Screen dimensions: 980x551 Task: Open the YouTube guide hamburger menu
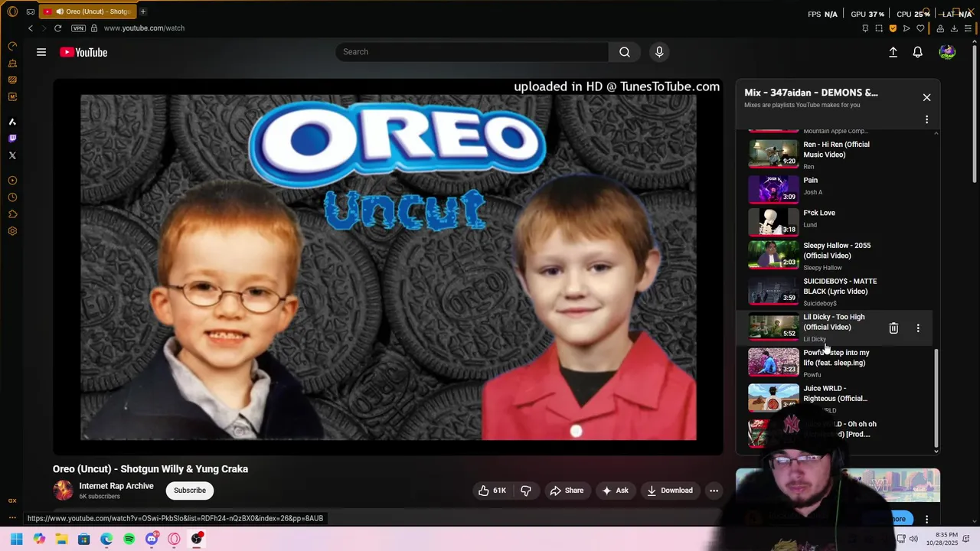[x=41, y=52]
